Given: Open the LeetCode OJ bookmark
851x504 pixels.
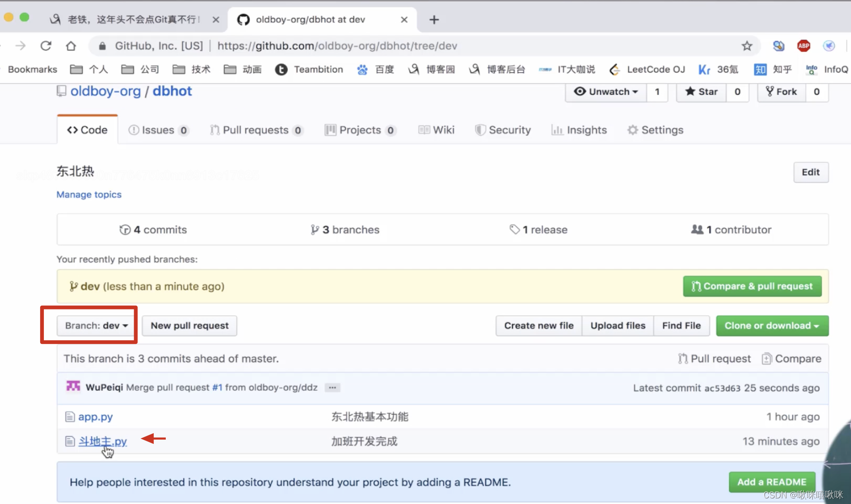Looking at the screenshot, I should [x=647, y=70].
